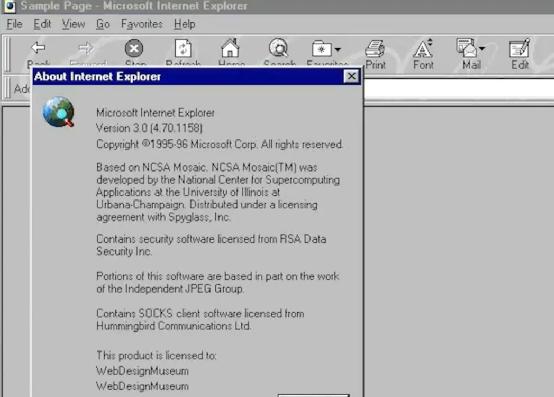The image size is (554, 397).
Task: Click the 'Microsoft Internet Explorer' product name text
Action: pos(155,113)
